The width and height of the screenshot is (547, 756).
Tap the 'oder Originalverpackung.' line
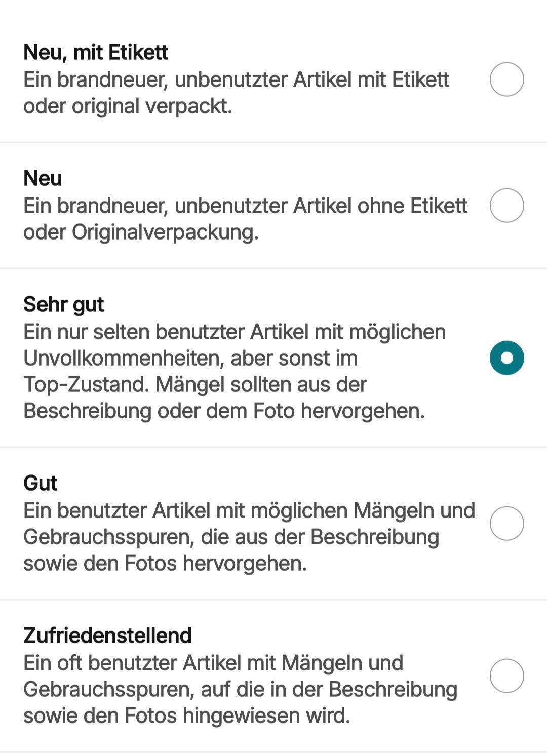(x=141, y=232)
